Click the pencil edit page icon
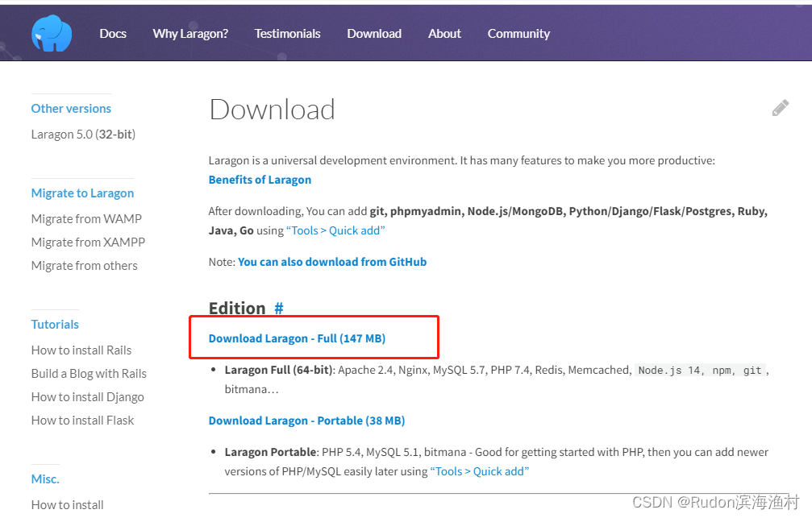 point(781,108)
